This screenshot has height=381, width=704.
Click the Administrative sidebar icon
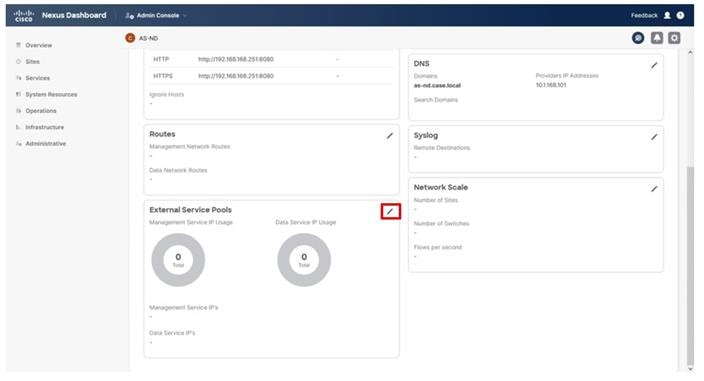[x=18, y=144]
